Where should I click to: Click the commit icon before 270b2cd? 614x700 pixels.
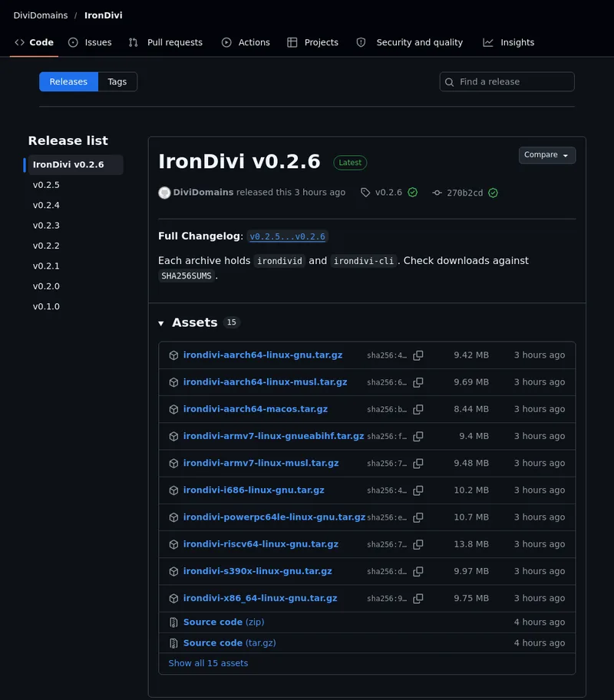(x=437, y=193)
